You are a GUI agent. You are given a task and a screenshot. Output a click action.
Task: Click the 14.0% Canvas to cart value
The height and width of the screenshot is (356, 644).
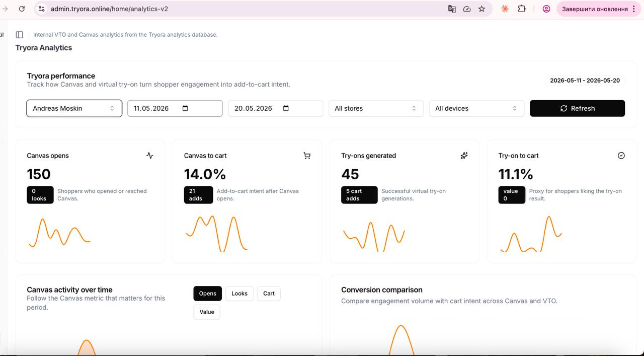pyautogui.click(x=205, y=174)
